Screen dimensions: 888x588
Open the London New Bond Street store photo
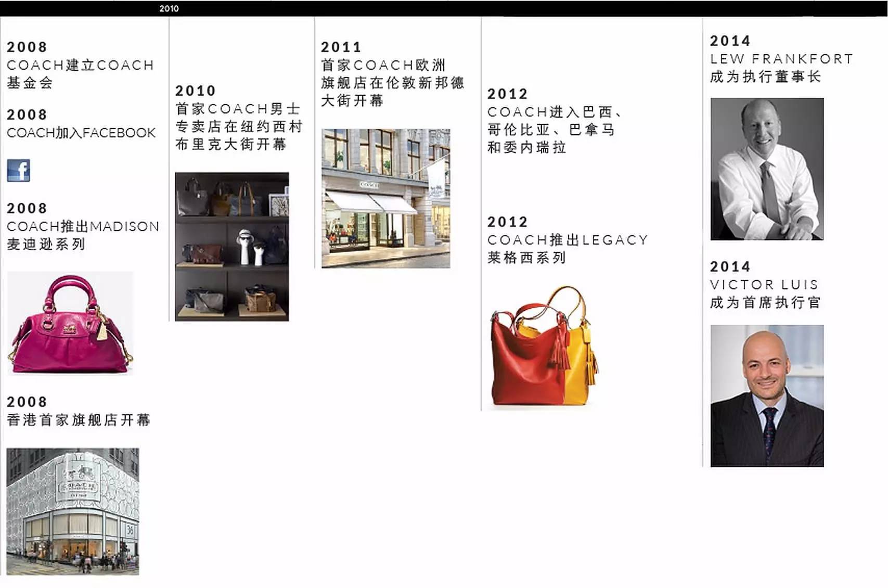point(385,198)
